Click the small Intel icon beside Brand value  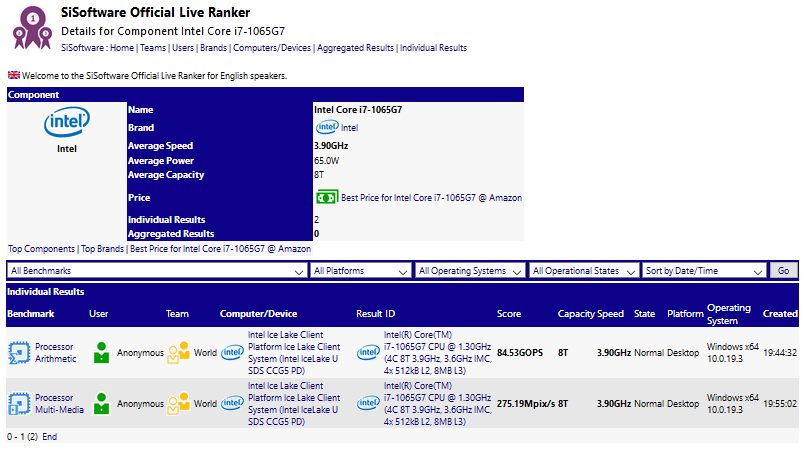click(326, 128)
